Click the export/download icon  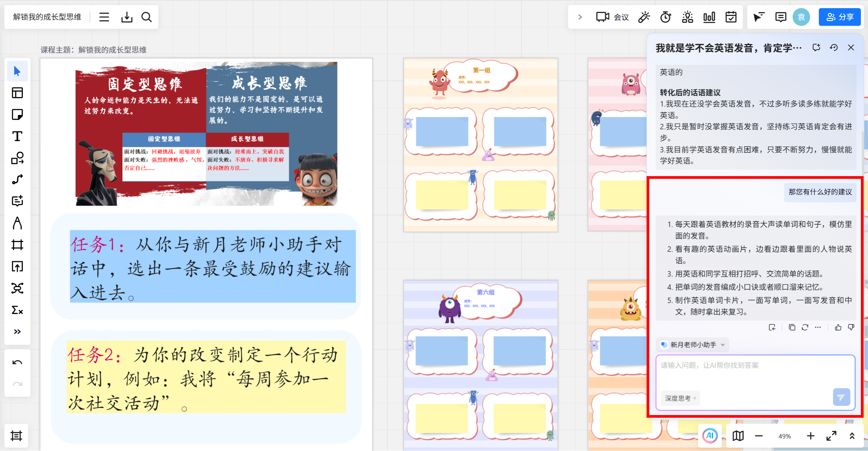127,17
